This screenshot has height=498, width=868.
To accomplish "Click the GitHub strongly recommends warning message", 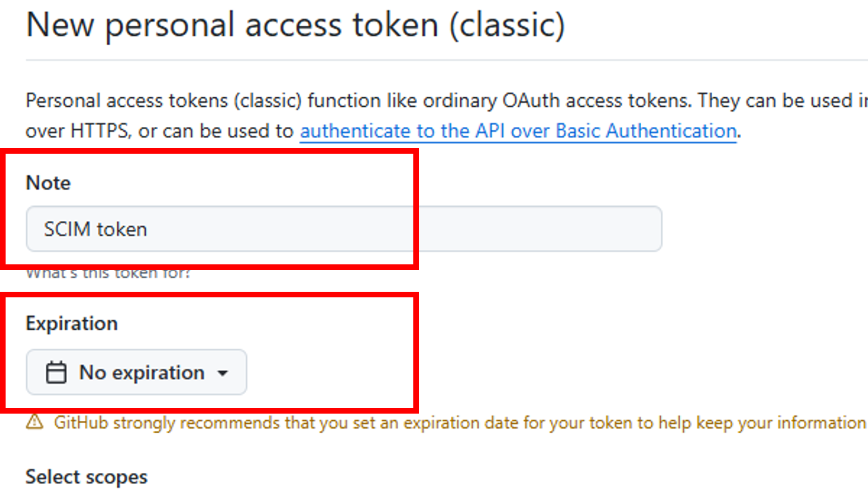I will 460,423.
